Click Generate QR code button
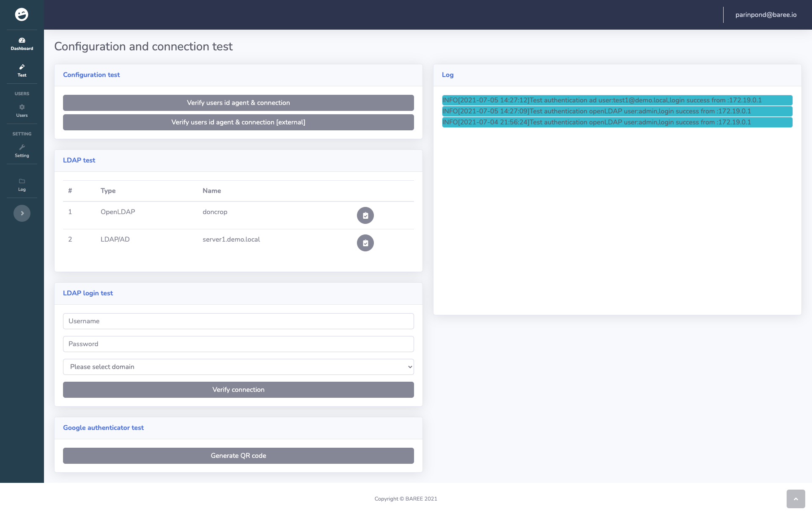812x515 pixels. pos(238,455)
